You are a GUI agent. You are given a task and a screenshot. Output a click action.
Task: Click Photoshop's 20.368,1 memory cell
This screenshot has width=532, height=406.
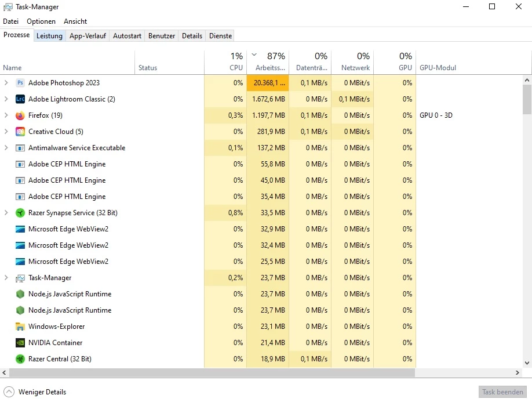coord(268,83)
